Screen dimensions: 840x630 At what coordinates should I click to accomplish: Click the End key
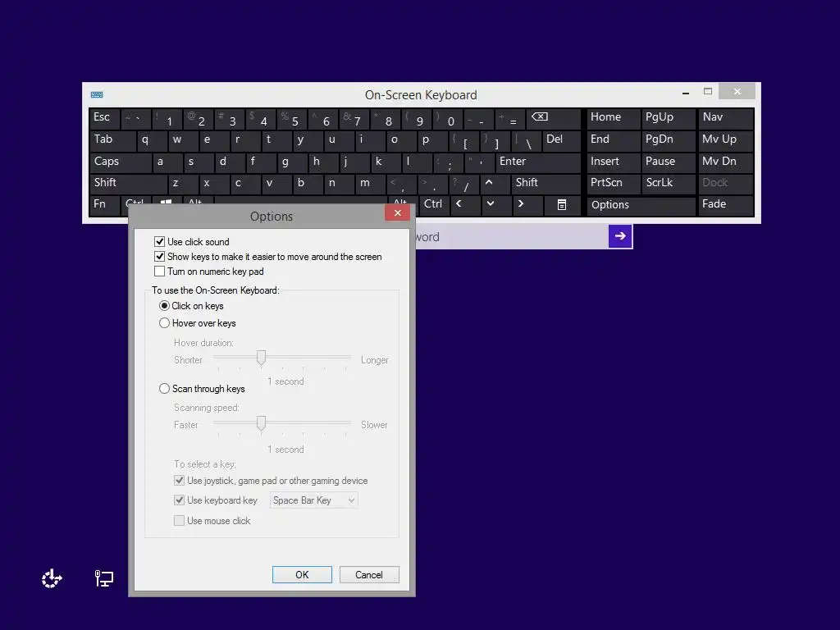point(614,139)
